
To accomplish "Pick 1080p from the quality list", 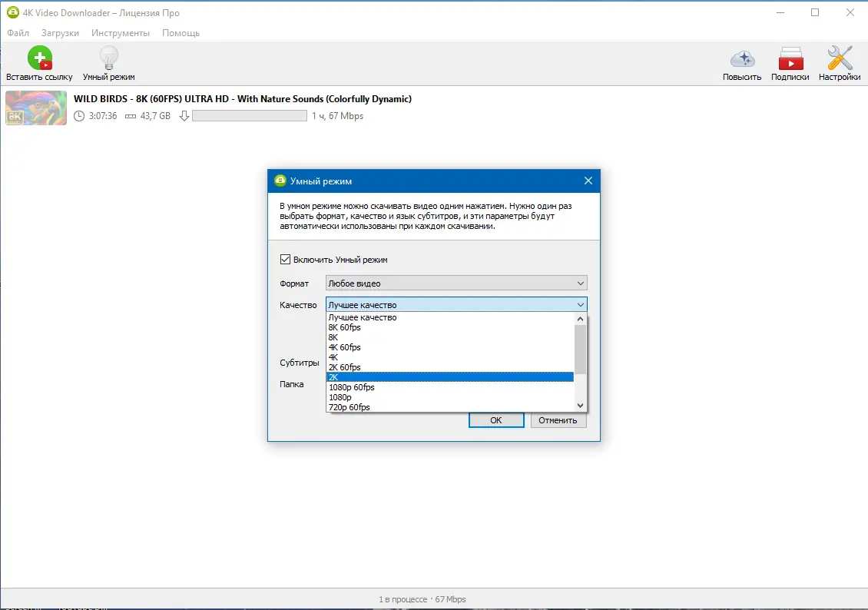I will pyautogui.click(x=450, y=397).
